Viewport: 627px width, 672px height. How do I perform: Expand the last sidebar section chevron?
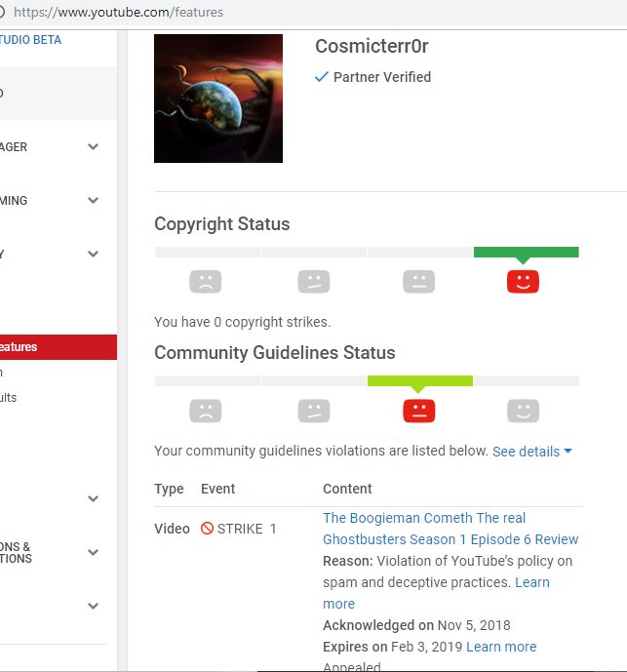[x=93, y=606]
